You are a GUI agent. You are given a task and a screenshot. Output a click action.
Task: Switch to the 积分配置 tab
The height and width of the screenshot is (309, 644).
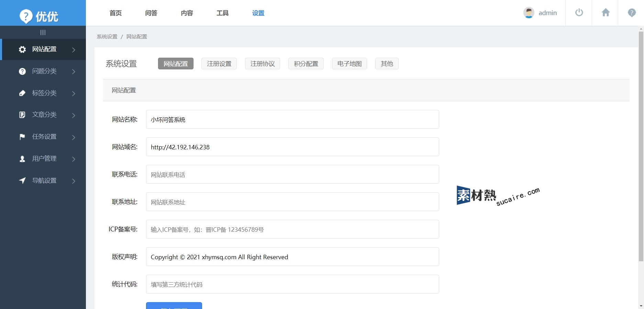coord(306,64)
